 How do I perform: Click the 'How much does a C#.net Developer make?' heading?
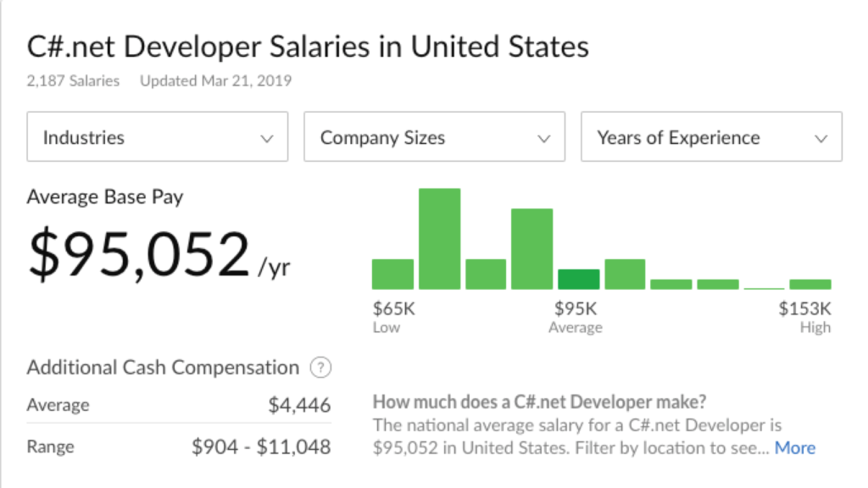click(x=540, y=402)
